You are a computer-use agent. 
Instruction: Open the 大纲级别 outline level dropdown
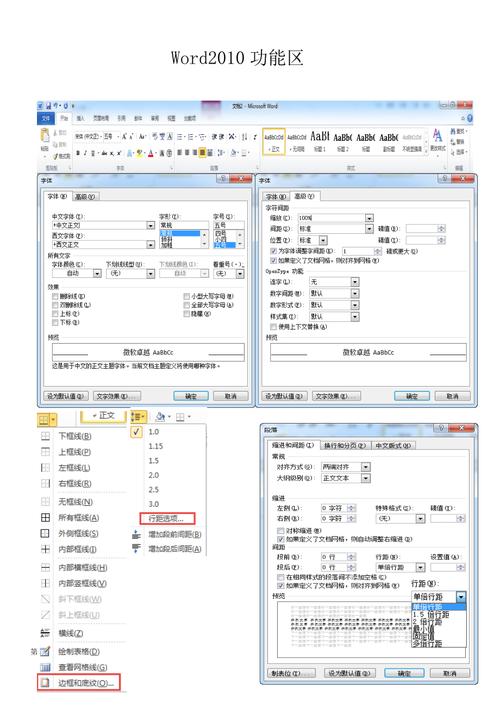click(x=366, y=478)
